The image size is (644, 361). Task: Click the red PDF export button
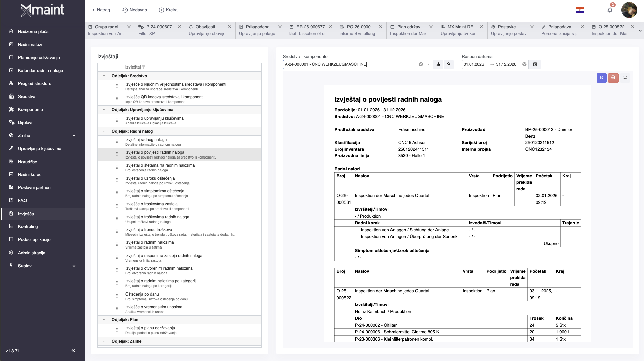(x=613, y=78)
